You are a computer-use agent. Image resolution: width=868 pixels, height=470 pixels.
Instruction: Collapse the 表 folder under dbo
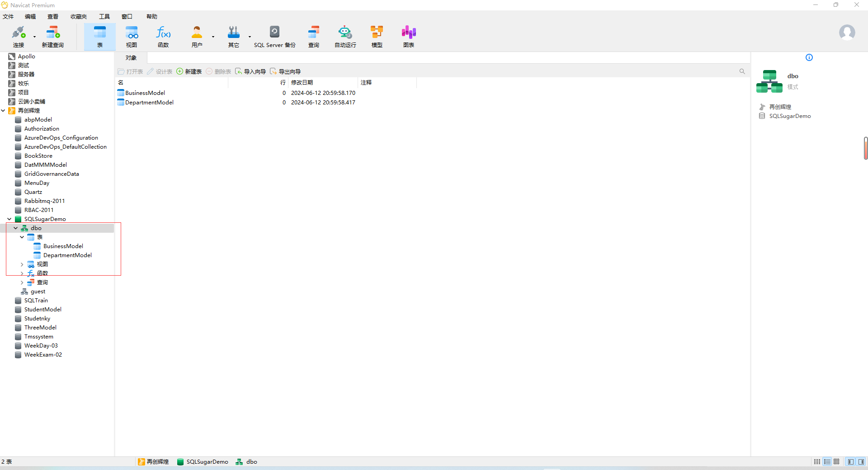(x=22, y=237)
